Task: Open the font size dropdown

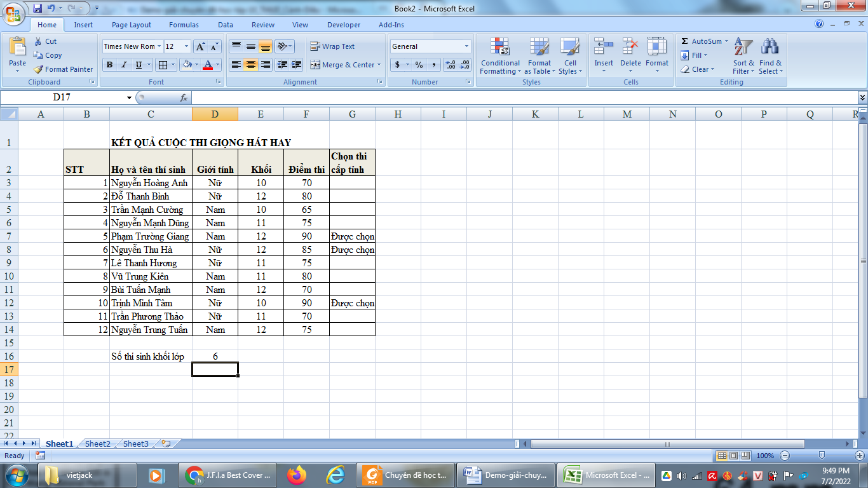Action: coord(186,46)
